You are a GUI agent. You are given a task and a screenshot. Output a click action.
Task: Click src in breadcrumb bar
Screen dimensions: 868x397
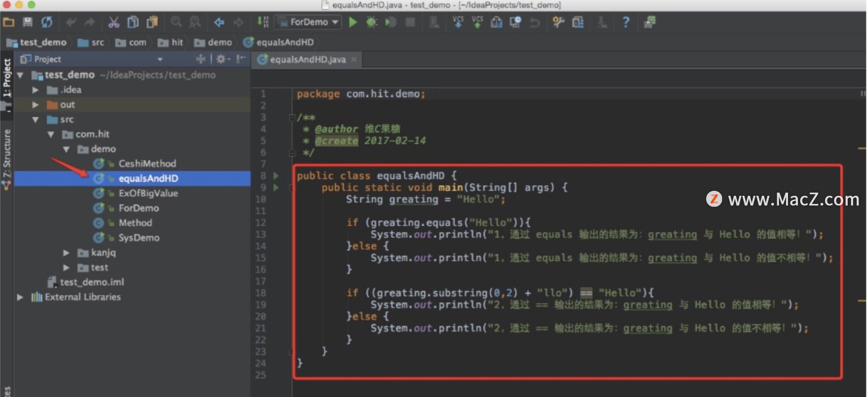[x=91, y=43]
